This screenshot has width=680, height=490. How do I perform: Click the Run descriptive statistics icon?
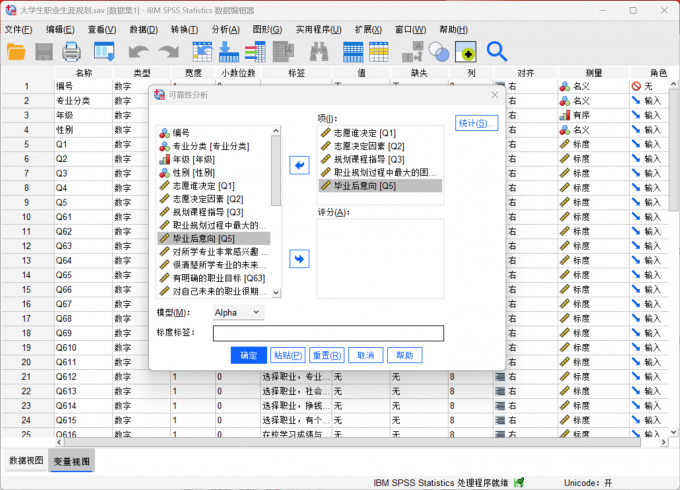284,52
